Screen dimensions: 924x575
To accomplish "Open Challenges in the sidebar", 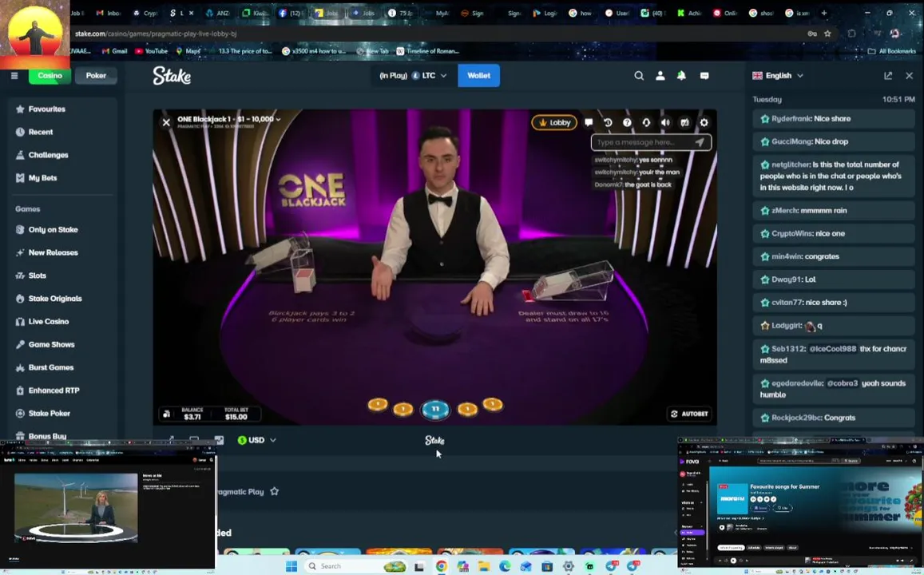I will point(48,155).
